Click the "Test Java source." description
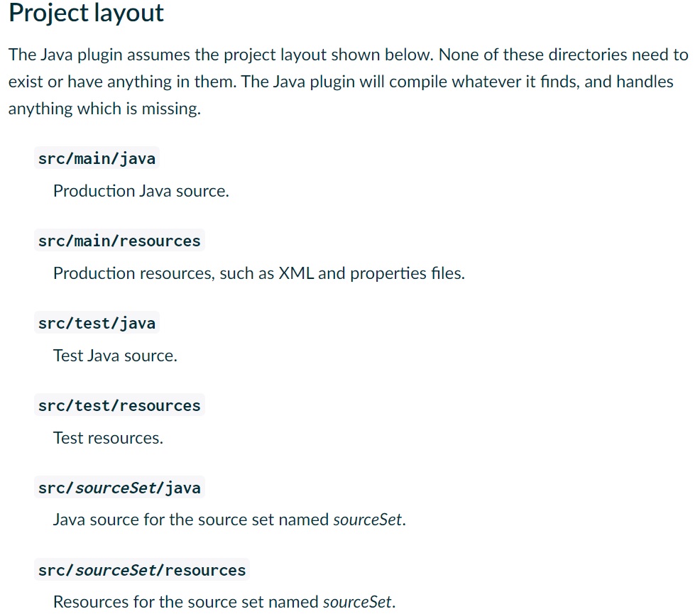 coord(115,356)
